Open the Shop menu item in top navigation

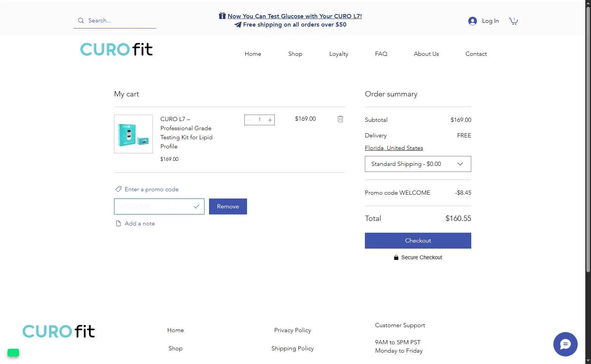click(x=295, y=54)
